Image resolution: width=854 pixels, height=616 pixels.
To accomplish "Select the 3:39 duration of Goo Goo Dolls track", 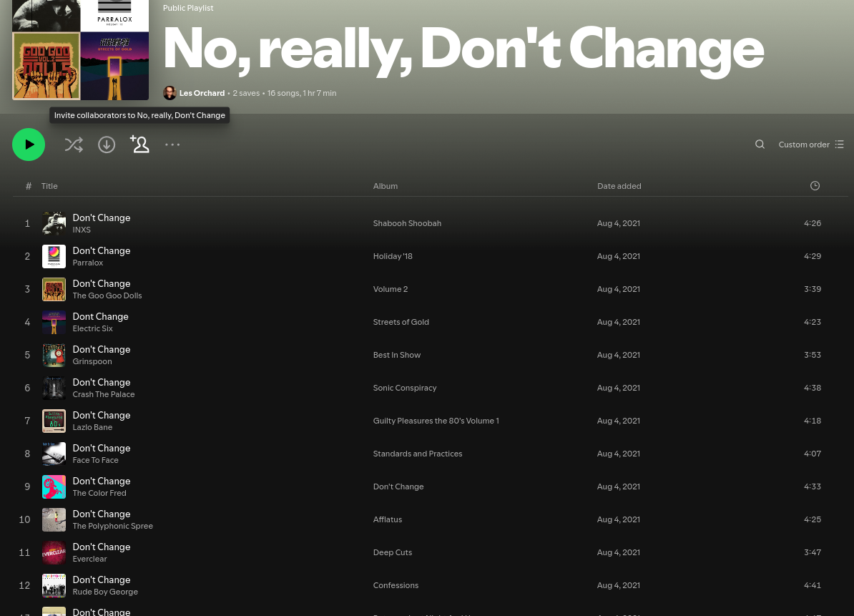I will coord(813,289).
